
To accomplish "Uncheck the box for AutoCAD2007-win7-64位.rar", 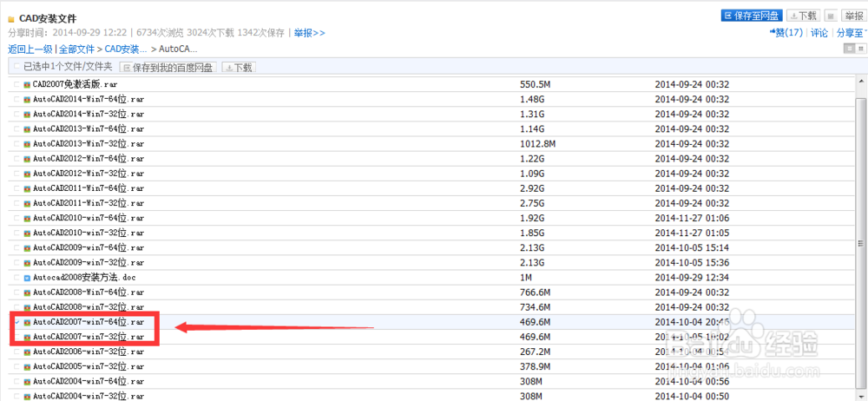I will [16, 322].
